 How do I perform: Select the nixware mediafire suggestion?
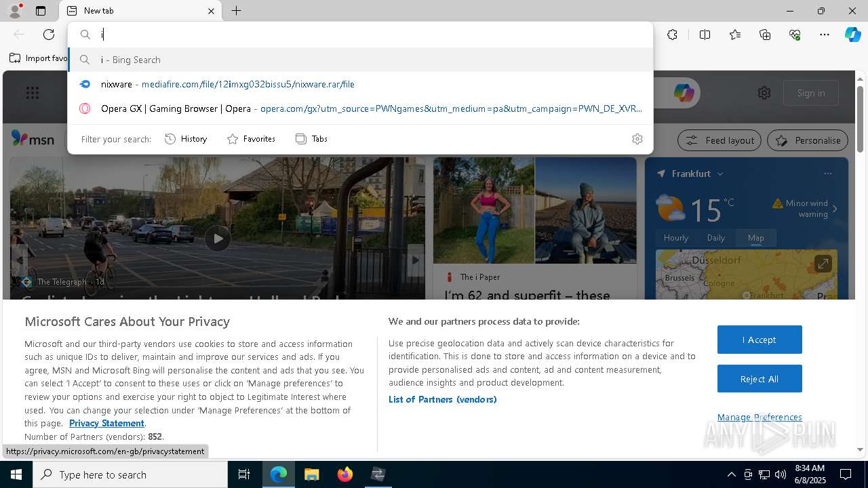tap(360, 84)
